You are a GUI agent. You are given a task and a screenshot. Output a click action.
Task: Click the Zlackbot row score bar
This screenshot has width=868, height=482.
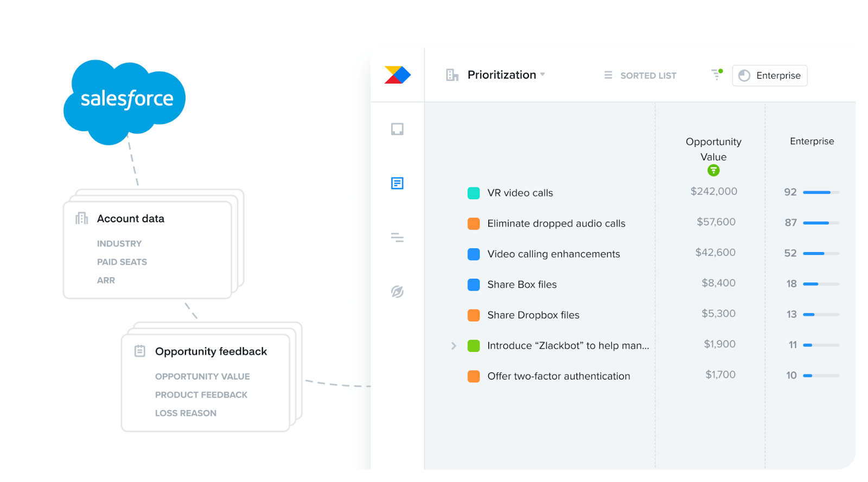(821, 345)
